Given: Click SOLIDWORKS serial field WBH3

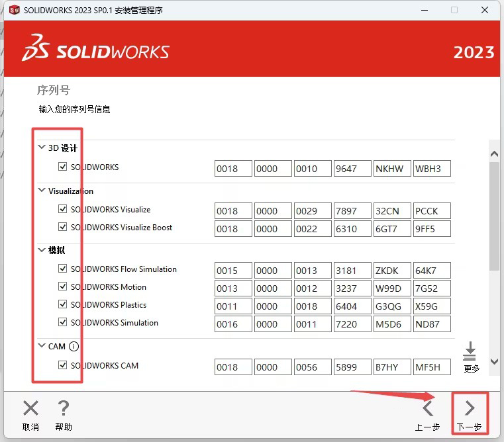Looking at the screenshot, I should click(x=432, y=168).
